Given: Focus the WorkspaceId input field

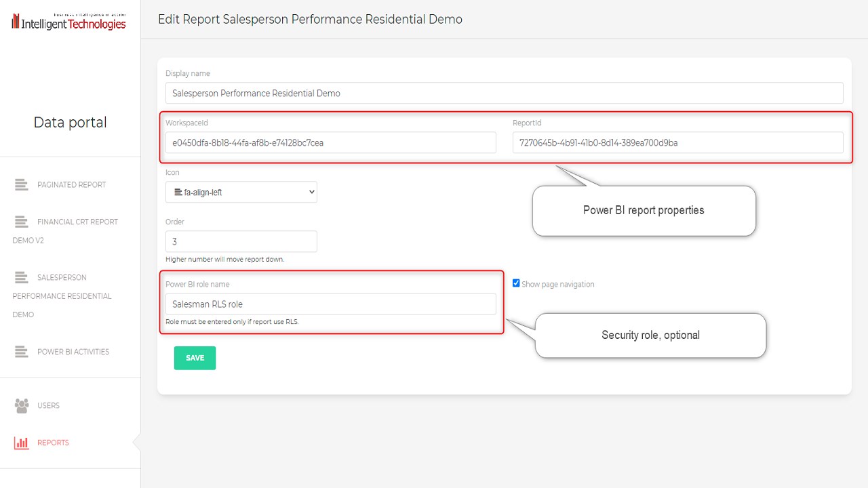Looking at the screenshot, I should [330, 142].
